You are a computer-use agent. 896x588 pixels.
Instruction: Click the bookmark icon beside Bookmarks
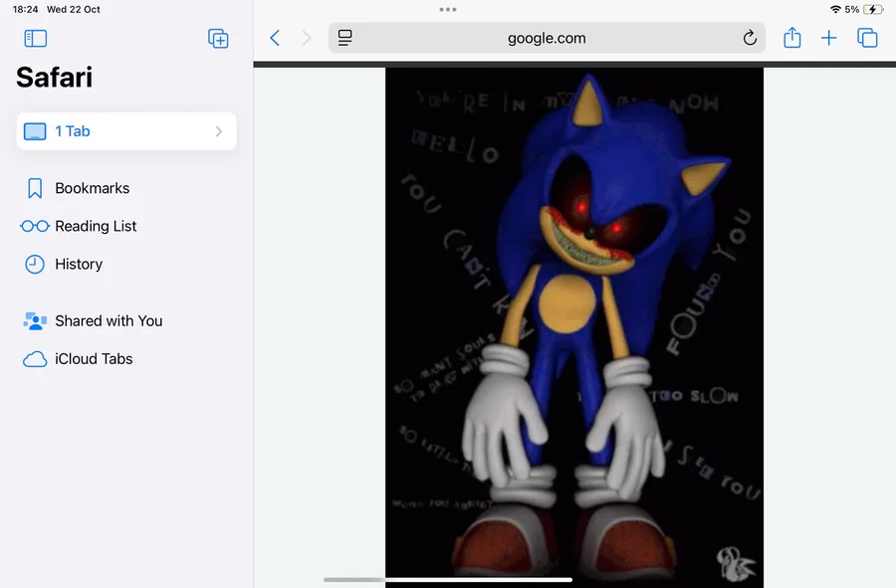35,188
